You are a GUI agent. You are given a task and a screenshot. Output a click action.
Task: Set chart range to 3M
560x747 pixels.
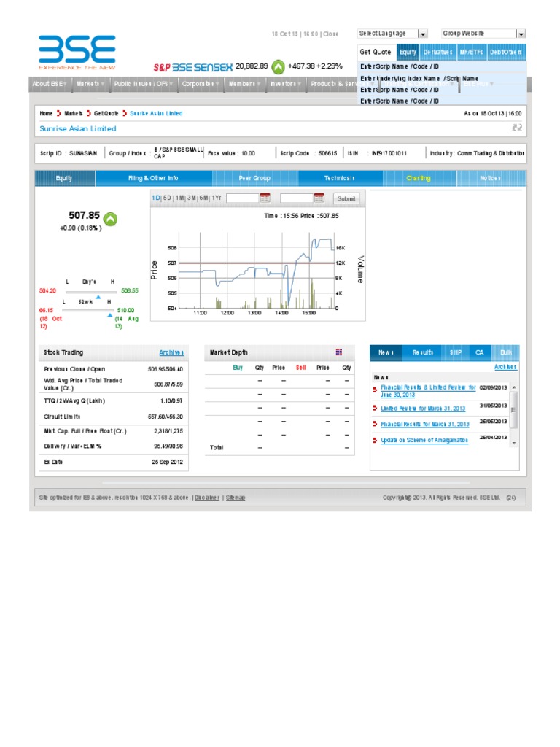192,198
